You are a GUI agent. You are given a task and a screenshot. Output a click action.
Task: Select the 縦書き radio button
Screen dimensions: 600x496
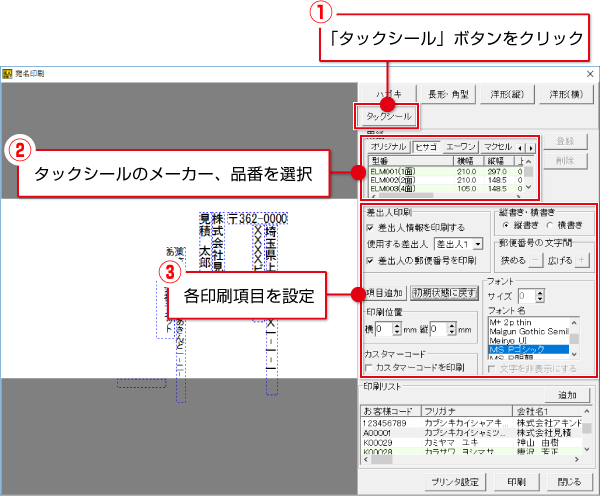[506, 225]
